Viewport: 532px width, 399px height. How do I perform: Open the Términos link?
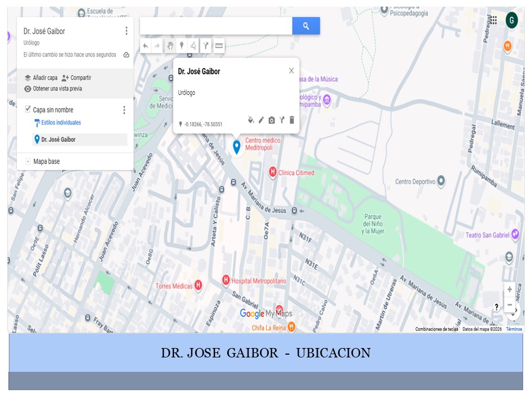pos(514,329)
